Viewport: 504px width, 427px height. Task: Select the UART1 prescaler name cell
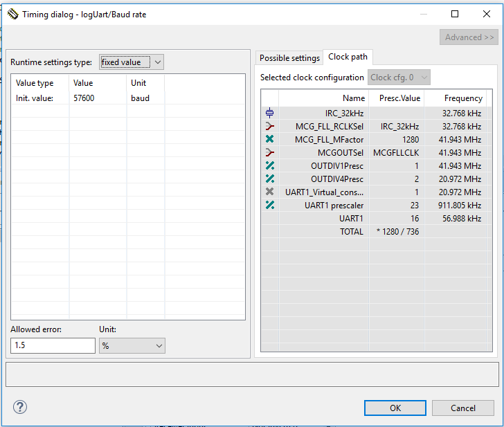click(x=324, y=206)
